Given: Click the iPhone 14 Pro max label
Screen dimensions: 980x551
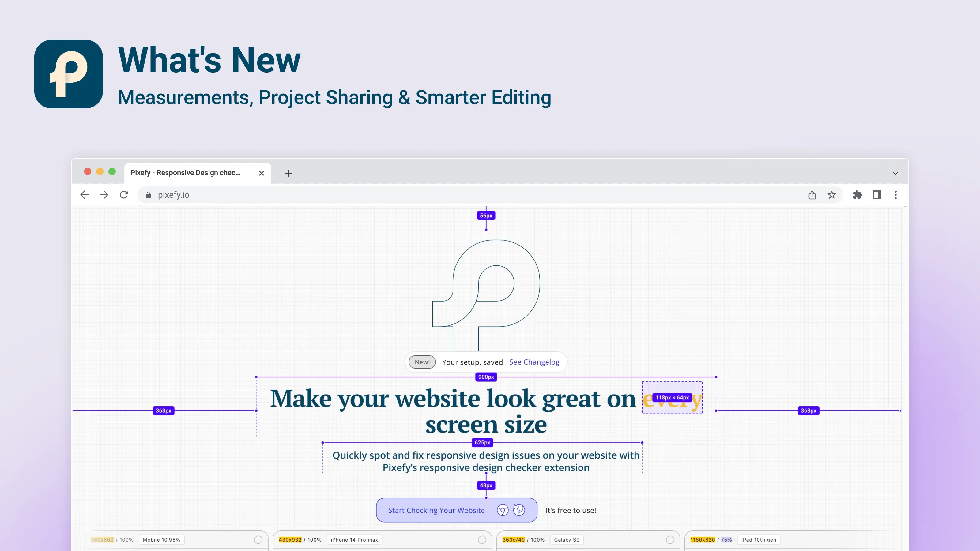Looking at the screenshot, I should pos(354,540).
